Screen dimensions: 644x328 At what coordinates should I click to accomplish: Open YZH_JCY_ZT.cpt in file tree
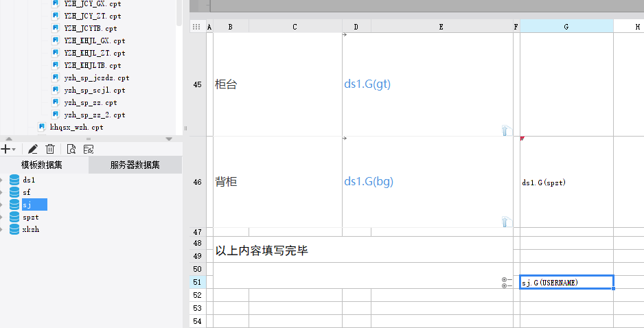tap(93, 16)
